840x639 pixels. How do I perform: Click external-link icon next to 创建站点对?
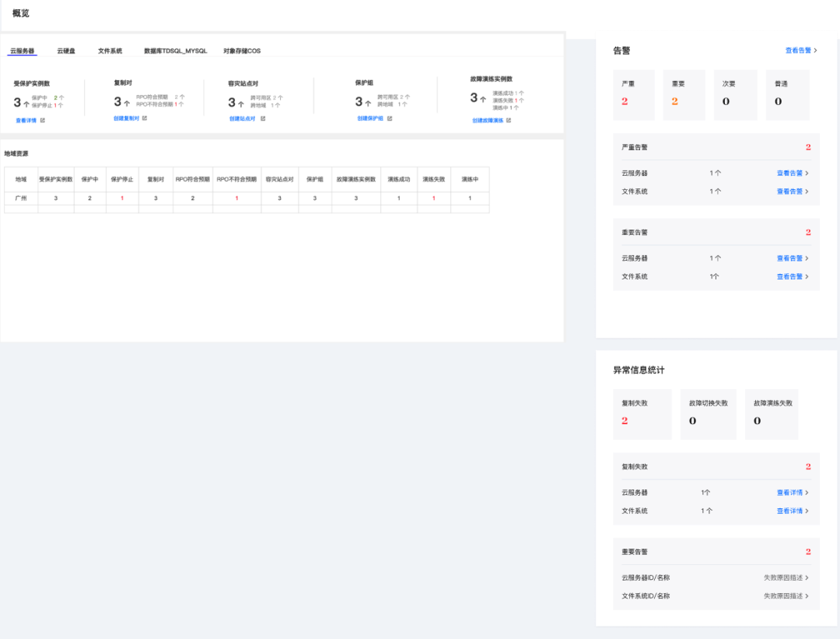pos(263,118)
